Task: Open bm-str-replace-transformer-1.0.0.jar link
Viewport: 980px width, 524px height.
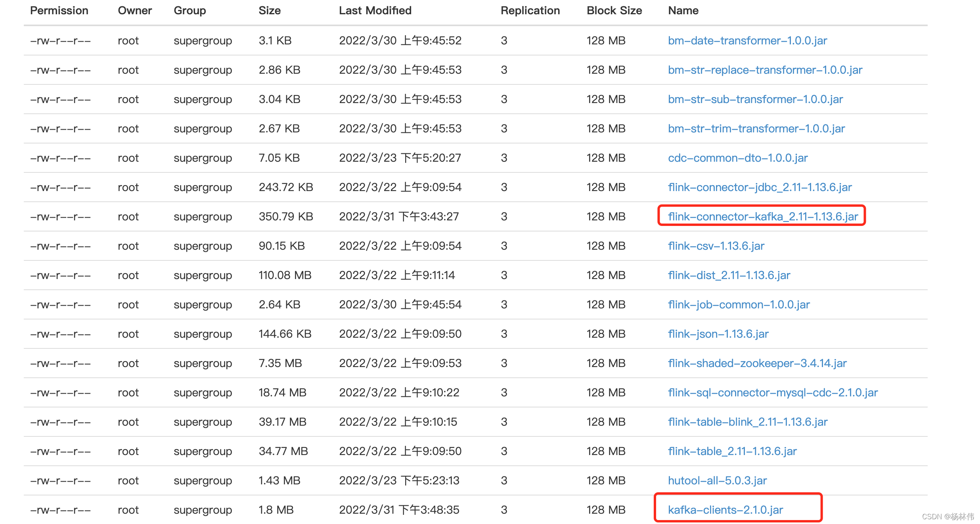Action: pyautogui.click(x=765, y=70)
